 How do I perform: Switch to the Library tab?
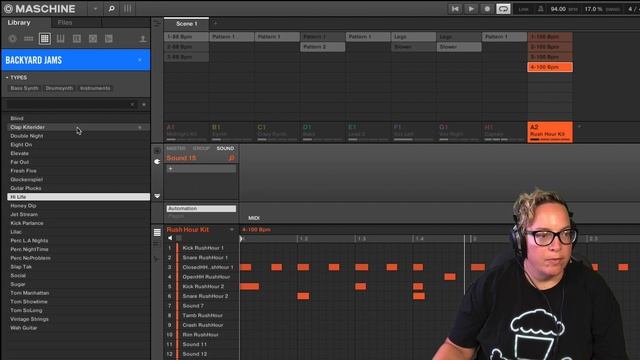pyautogui.click(x=19, y=22)
